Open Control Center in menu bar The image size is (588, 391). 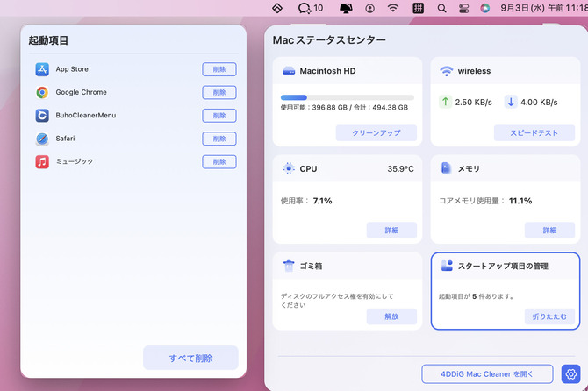point(464,8)
